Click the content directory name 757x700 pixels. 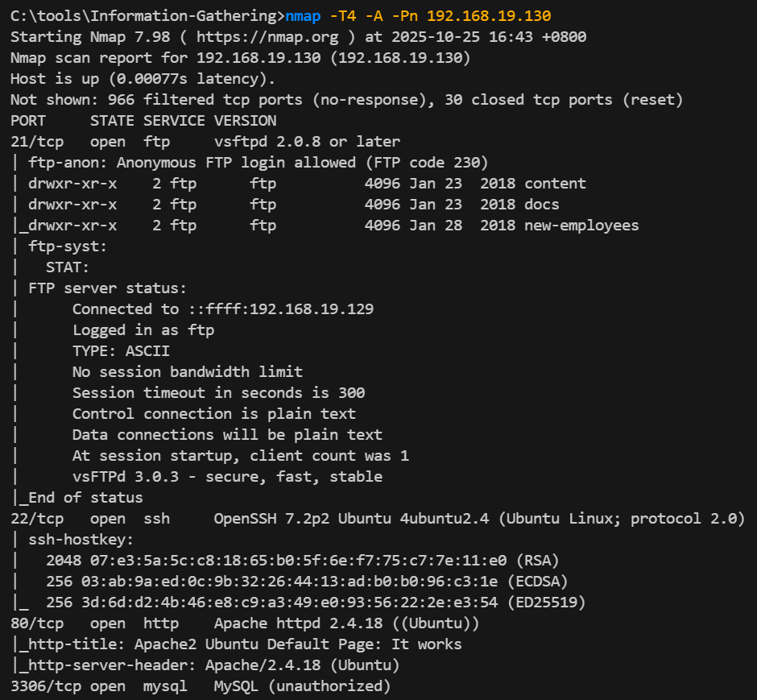pos(555,184)
